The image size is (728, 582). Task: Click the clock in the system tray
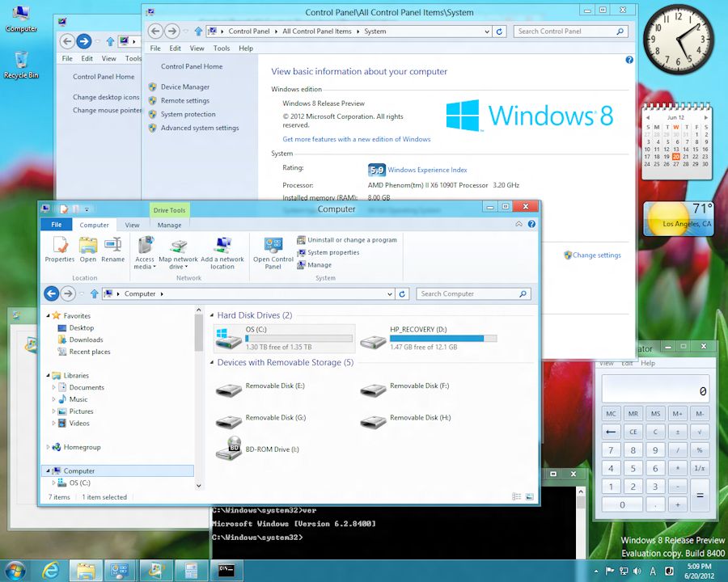[x=699, y=571]
